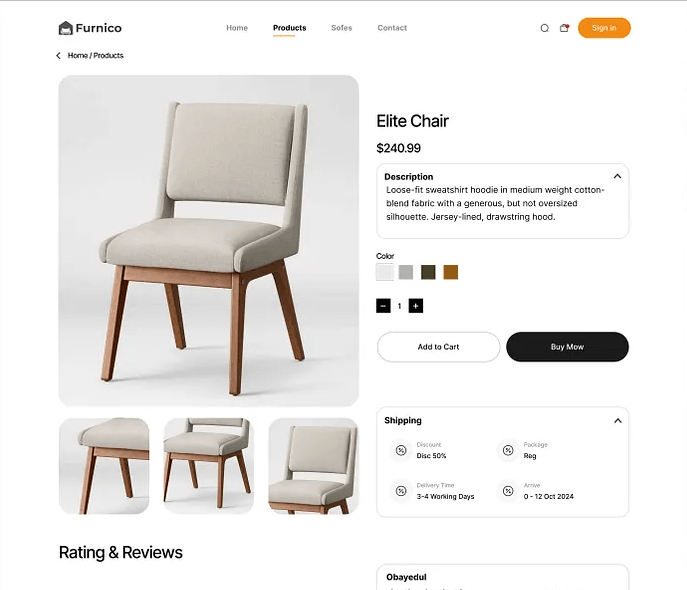Screen dimensions: 687x590
Task: Open the shopping cart icon
Action: [564, 28]
